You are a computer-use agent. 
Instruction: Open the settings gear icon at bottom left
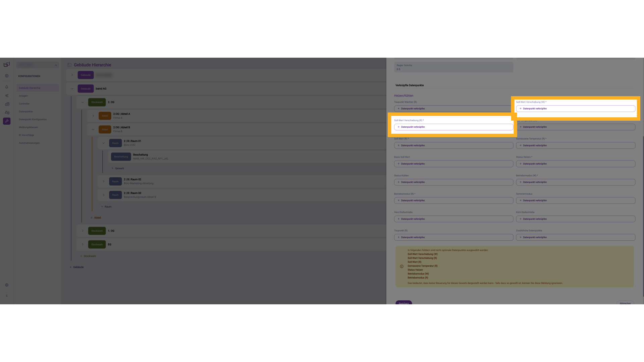coord(7,285)
